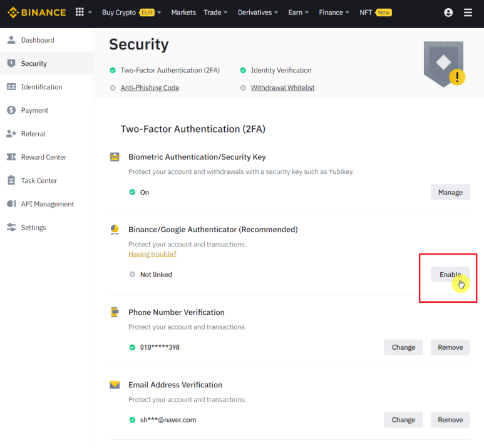Open the user profile account icon
Image resolution: width=484 pixels, height=448 pixels.
(x=448, y=13)
